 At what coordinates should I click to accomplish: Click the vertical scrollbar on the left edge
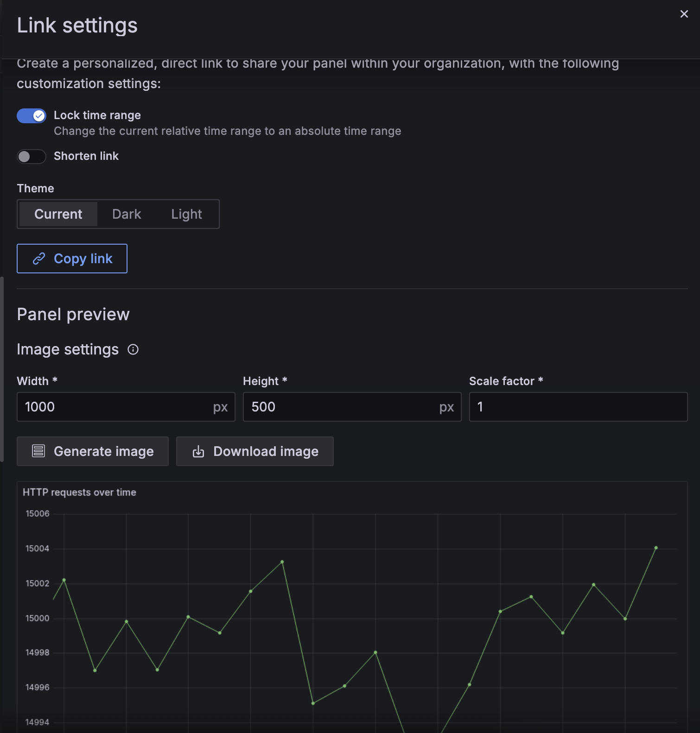(2, 369)
